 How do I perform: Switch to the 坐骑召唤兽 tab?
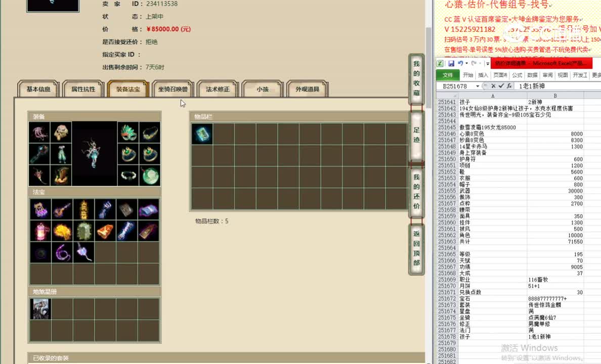pos(173,89)
